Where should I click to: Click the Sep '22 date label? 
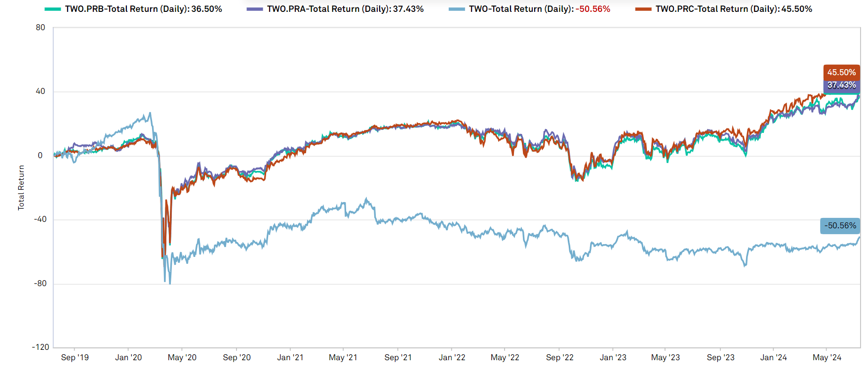coord(559,357)
